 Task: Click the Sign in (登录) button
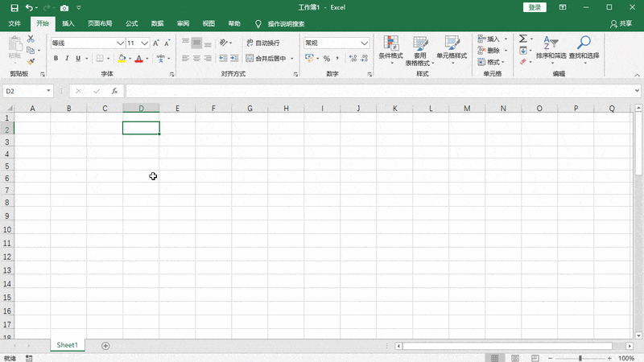click(535, 7)
